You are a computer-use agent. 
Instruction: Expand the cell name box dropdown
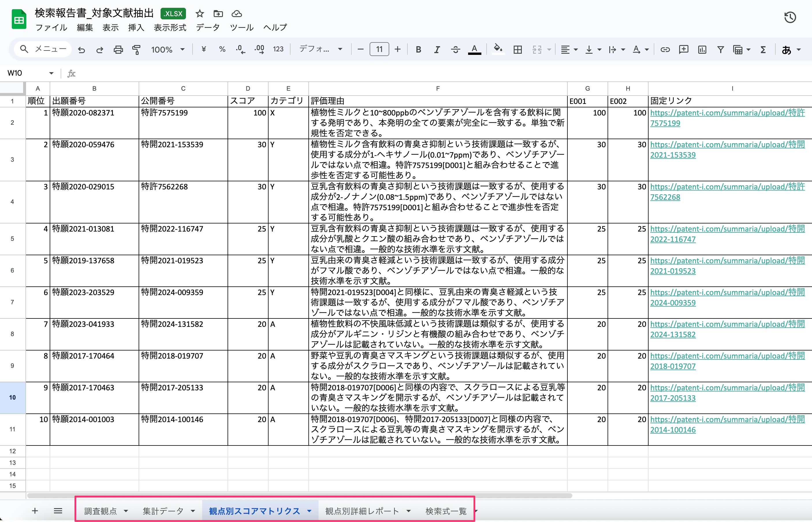(51, 73)
